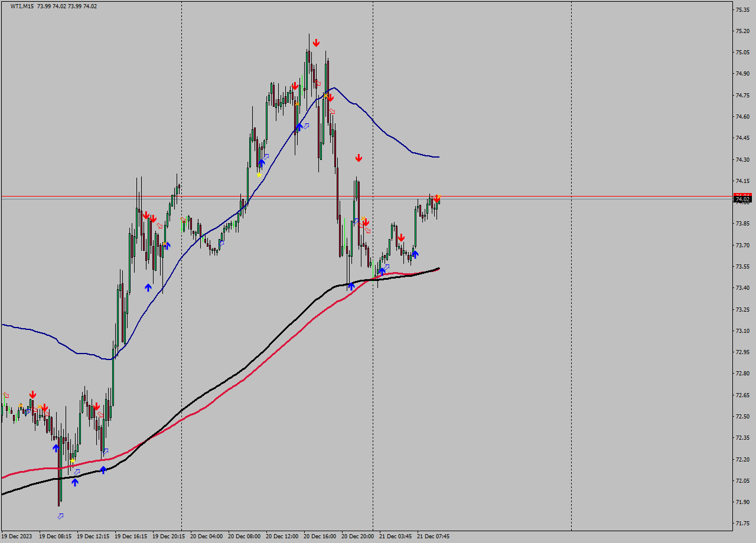Click price label 75.20 on the scale
This screenshot has width=756, height=543.
coord(742,31)
